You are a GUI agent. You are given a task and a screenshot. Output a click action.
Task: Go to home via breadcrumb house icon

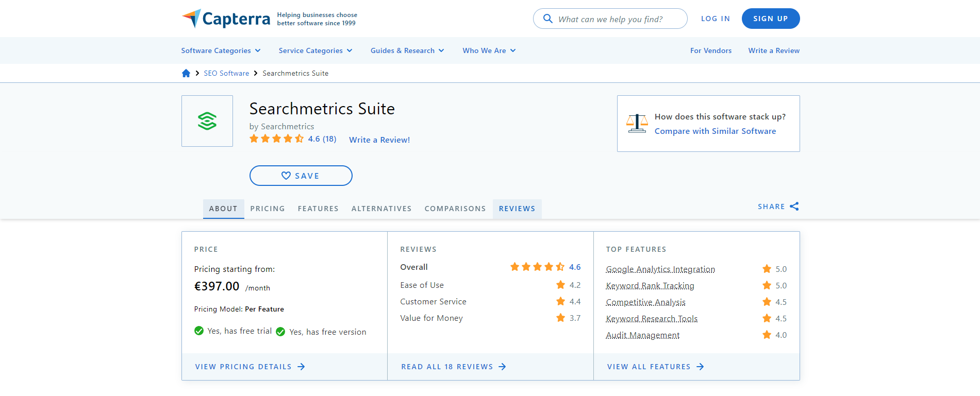(x=186, y=73)
